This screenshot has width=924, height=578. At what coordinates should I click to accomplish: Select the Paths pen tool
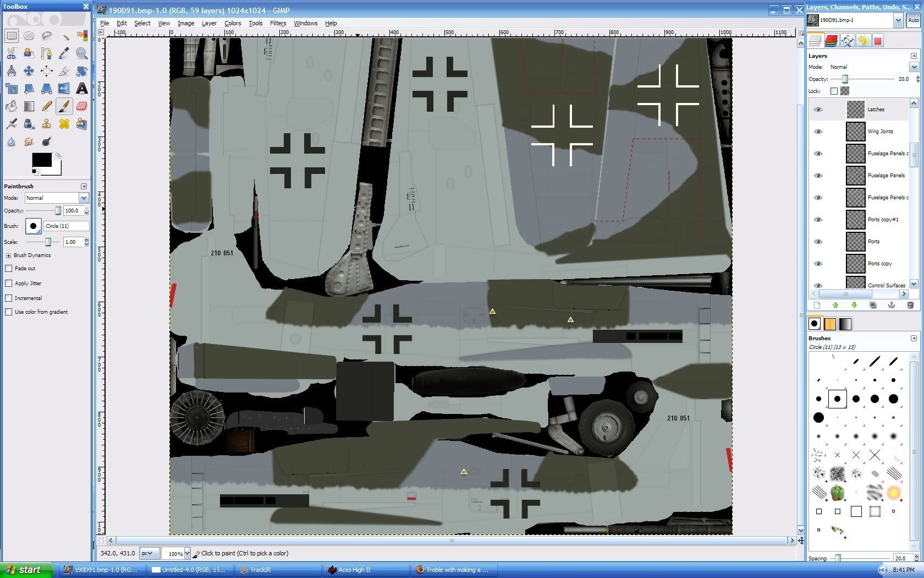coord(47,53)
